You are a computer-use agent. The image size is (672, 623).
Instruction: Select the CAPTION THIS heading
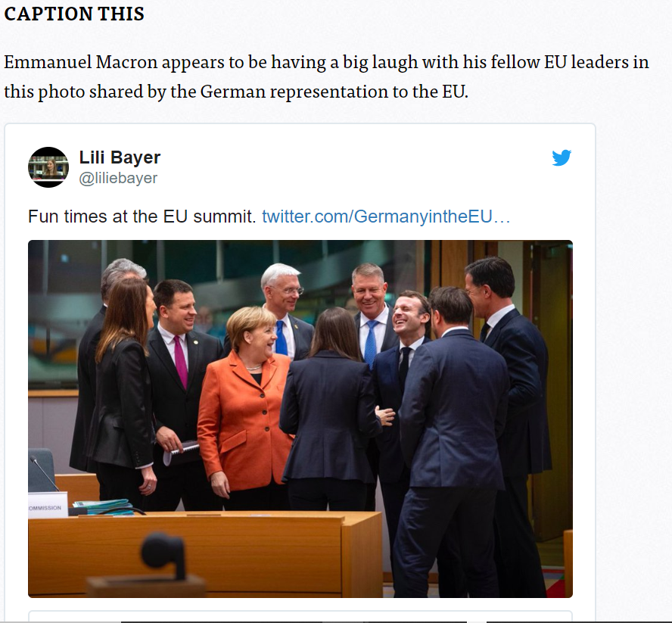pos(74,14)
